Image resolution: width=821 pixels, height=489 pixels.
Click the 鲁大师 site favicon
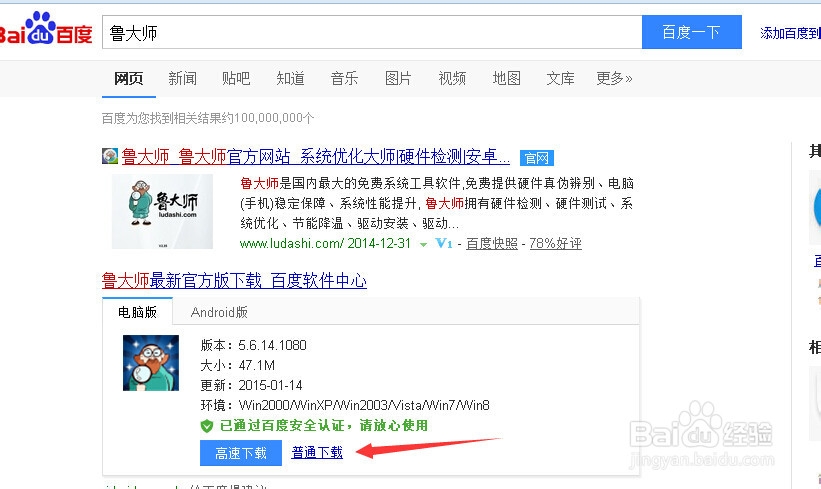[110, 156]
